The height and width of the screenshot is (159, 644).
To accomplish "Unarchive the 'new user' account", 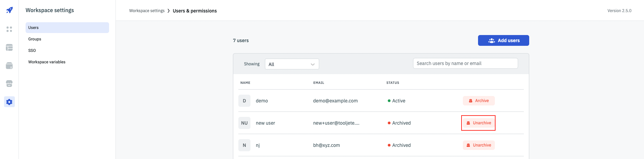I will 478,123.
